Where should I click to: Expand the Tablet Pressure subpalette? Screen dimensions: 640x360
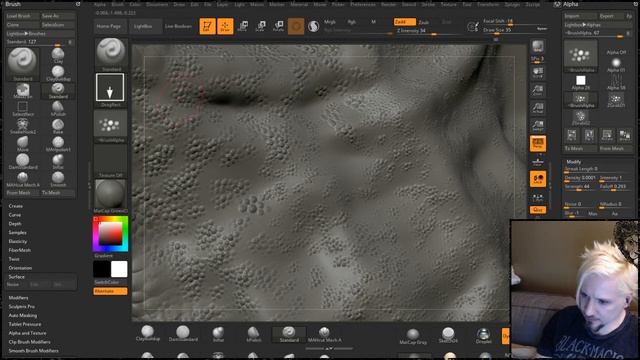(x=25, y=324)
